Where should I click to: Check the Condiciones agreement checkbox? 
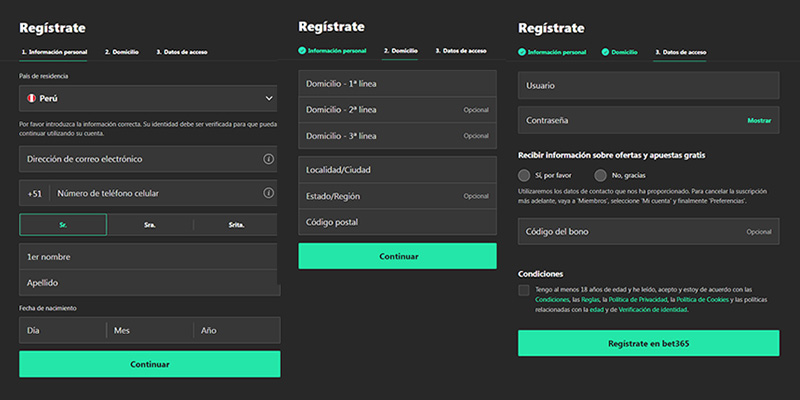pyautogui.click(x=523, y=290)
